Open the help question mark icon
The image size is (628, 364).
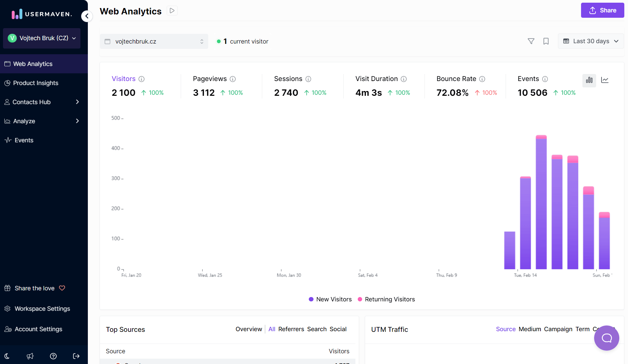pos(53,356)
